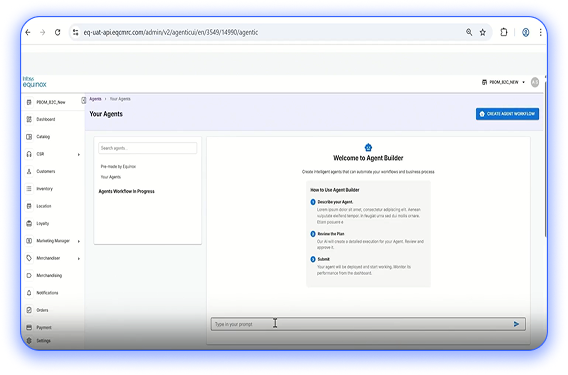Click the browser forward arrow
This screenshot has width=568, height=375.
click(x=42, y=32)
